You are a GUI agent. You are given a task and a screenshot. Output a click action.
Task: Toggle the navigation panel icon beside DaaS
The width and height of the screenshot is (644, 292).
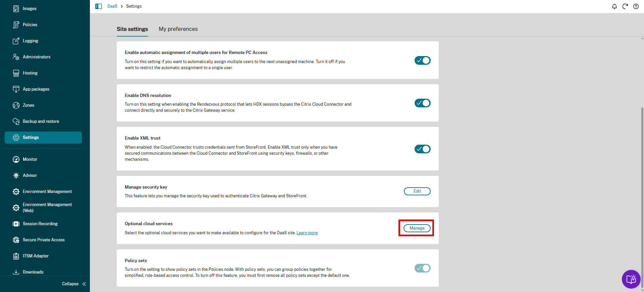pyautogui.click(x=99, y=6)
